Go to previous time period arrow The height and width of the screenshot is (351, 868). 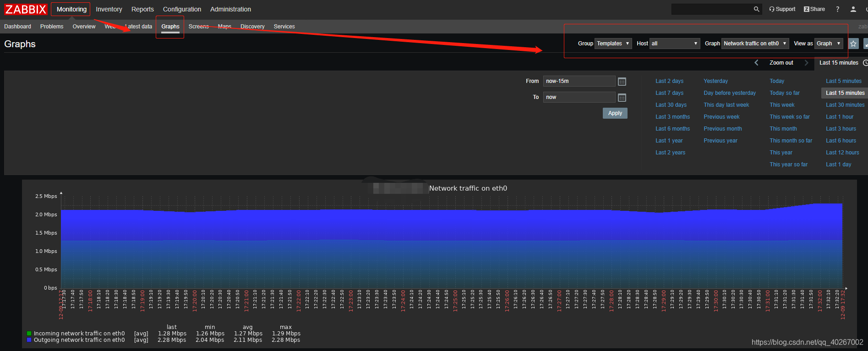pyautogui.click(x=756, y=63)
